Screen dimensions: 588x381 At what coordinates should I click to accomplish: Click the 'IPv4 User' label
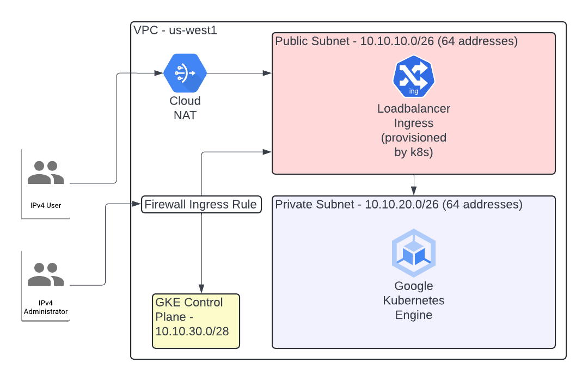pos(46,206)
